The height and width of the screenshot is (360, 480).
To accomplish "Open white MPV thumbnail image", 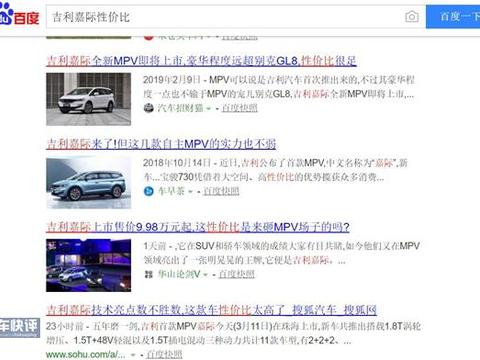I will tap(88, 99).
